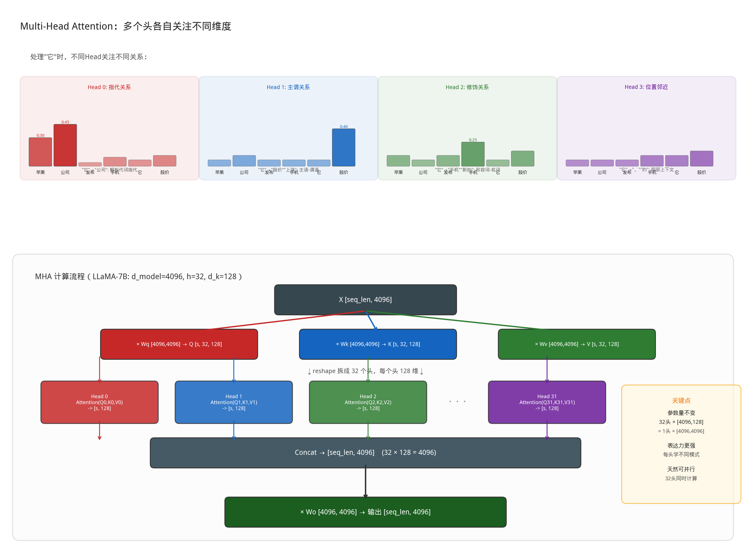Click the X [seq_len, 4096] input box
This screenshot has height=553, width=756.
365,299
